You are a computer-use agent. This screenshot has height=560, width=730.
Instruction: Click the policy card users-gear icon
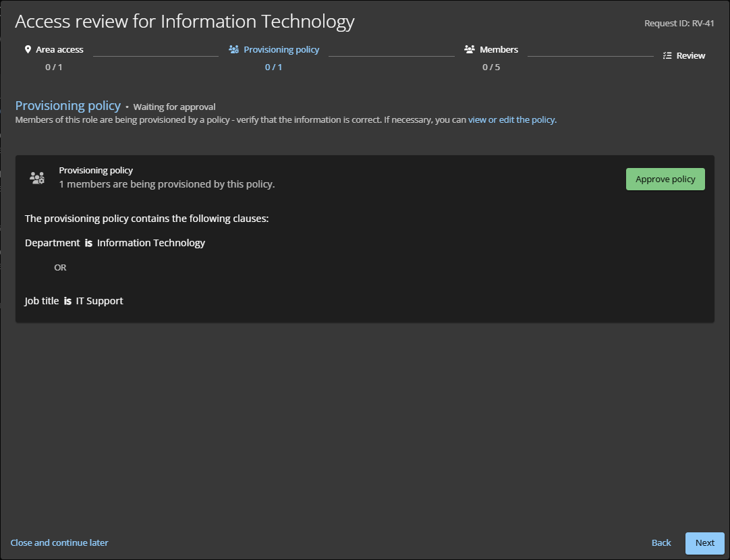click(x=37, y=178)
